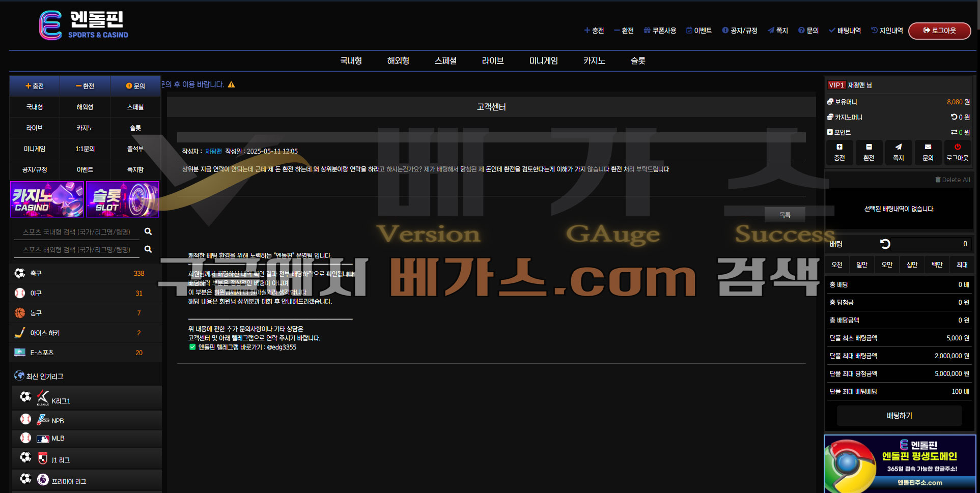The height and width of the screenshot is (493, 980).
Task: Open 문의 in the top header
Action: pyautogui.click(x=808, y=31)
